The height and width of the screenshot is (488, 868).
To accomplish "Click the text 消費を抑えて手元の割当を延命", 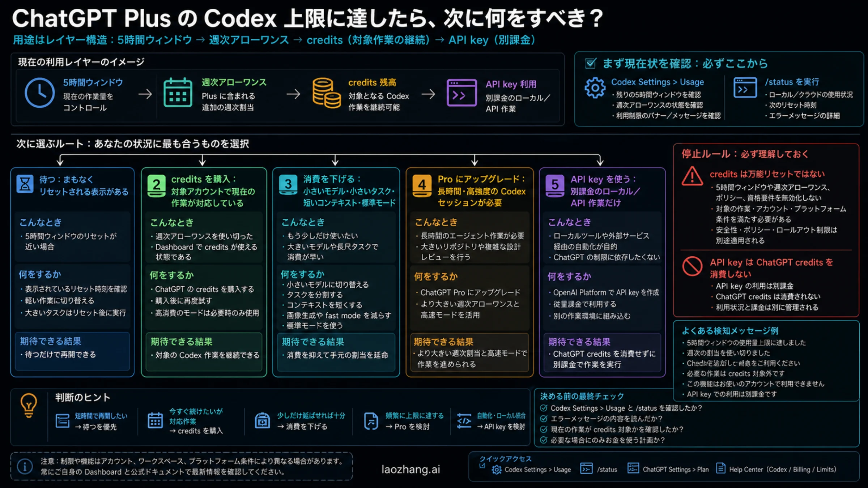I will 337,355.
